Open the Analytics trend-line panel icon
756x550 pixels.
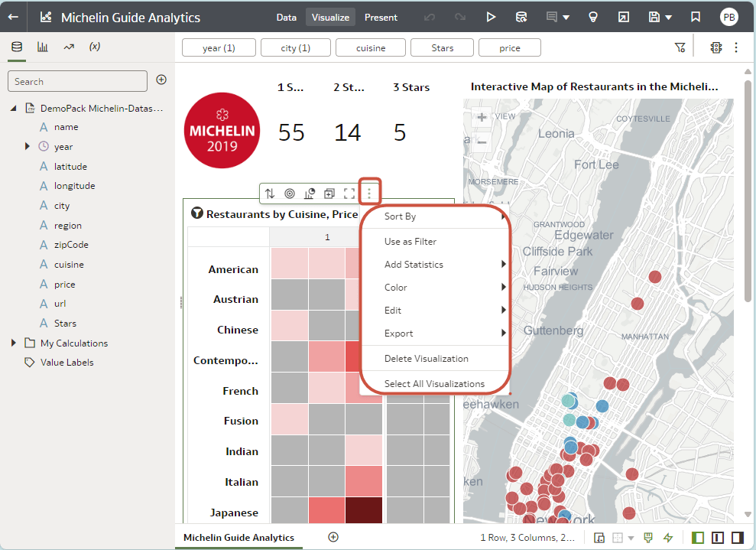coord(69,47)
